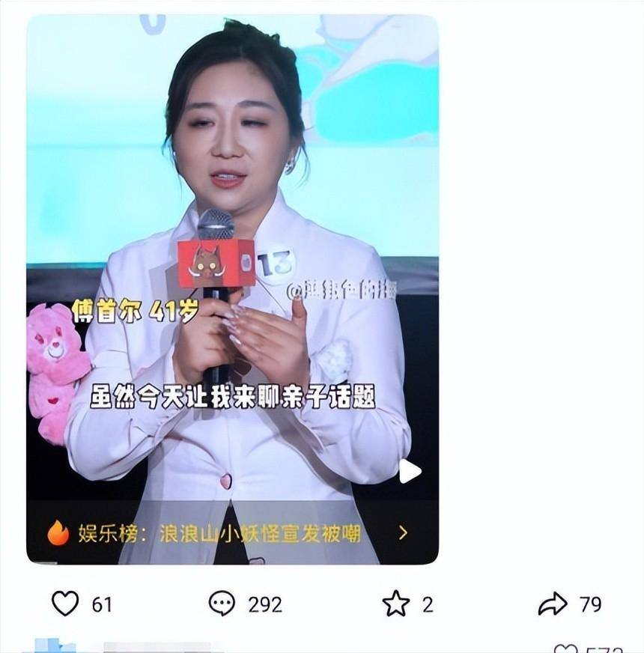The width and height of the screenshot is (644, 653).
Task: Click the 娱乐榜 label text
Action: (108, 533)
